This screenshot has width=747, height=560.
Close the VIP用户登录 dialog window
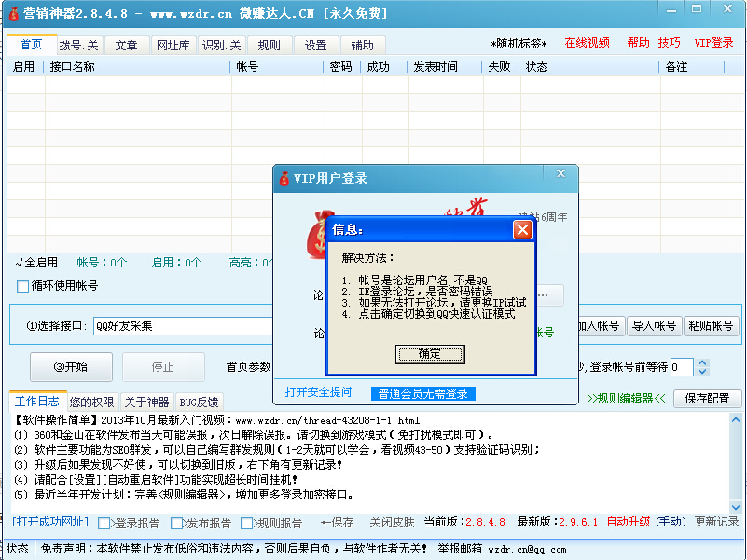pos(560,174)
